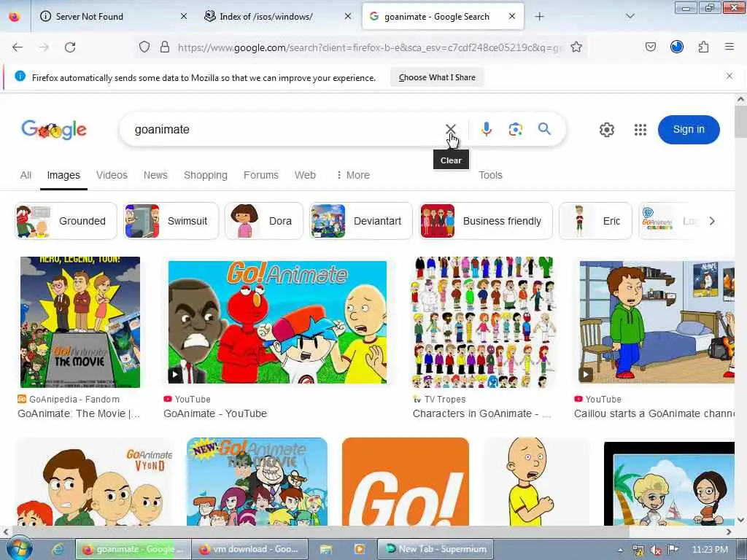The height and width of the screenshot is (560, 747).
Task: Open the Firefox view icon in the tab bar
Action: (x=15, y=17)
